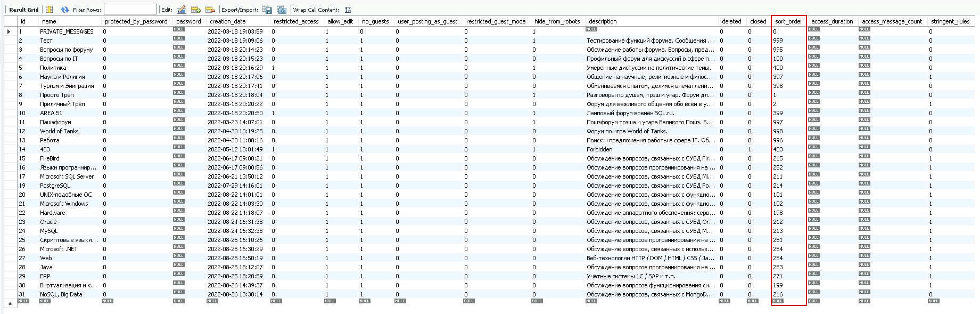
Task: Click the delete selected rows icon
Action: [210, 10]
